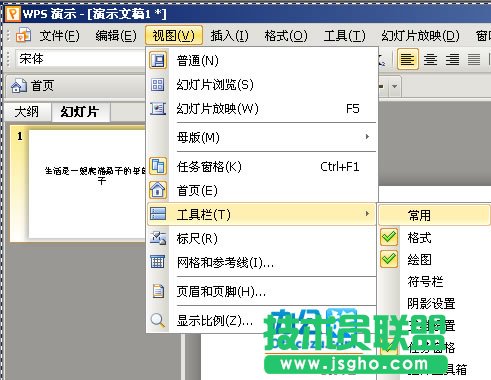The image size is (491, 380).
Task: Click the WPS Presentation title bar logo
Action: pyautogui.click(x=13, y=14)
